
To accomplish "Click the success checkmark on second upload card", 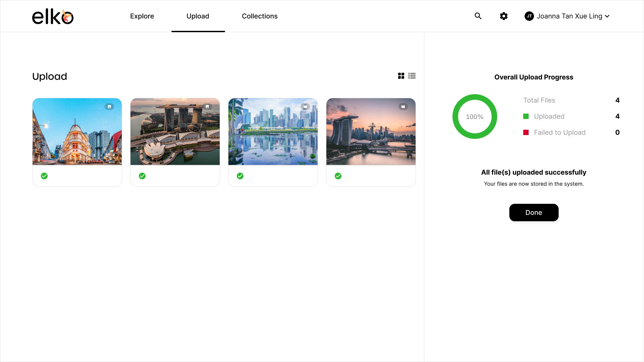I will tap(142, 176).
